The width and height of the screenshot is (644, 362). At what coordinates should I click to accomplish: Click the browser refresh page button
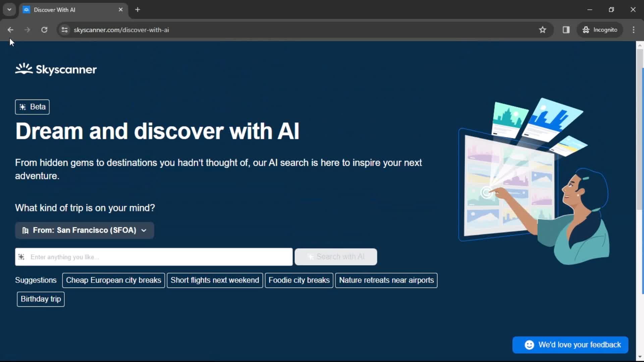tap(44, 29)
